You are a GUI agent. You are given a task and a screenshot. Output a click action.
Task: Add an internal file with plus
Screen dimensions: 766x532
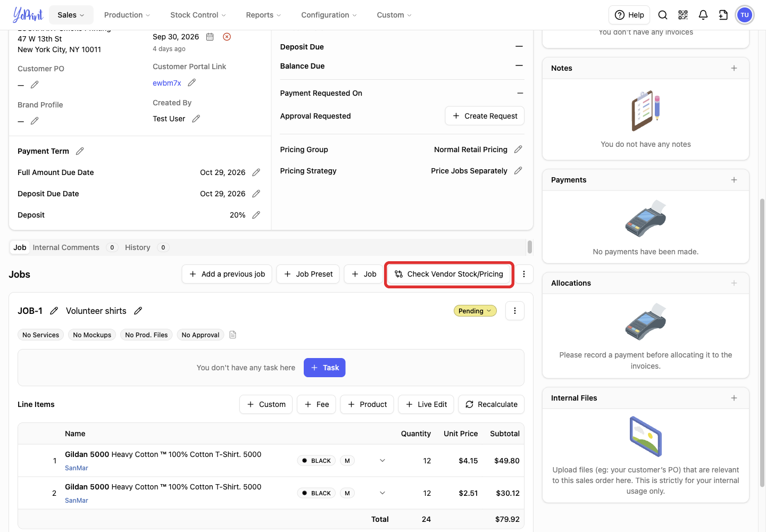(734, 398)
